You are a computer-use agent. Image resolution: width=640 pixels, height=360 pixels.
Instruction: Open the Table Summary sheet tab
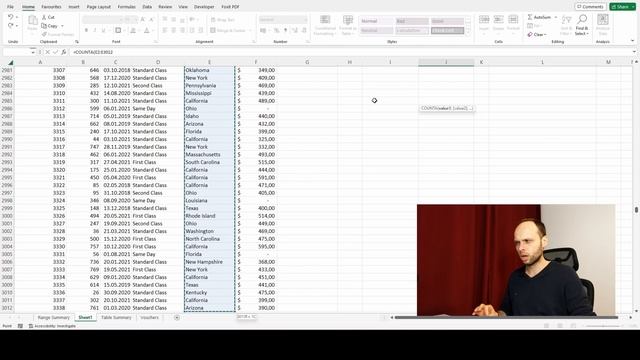pos(116,318)
